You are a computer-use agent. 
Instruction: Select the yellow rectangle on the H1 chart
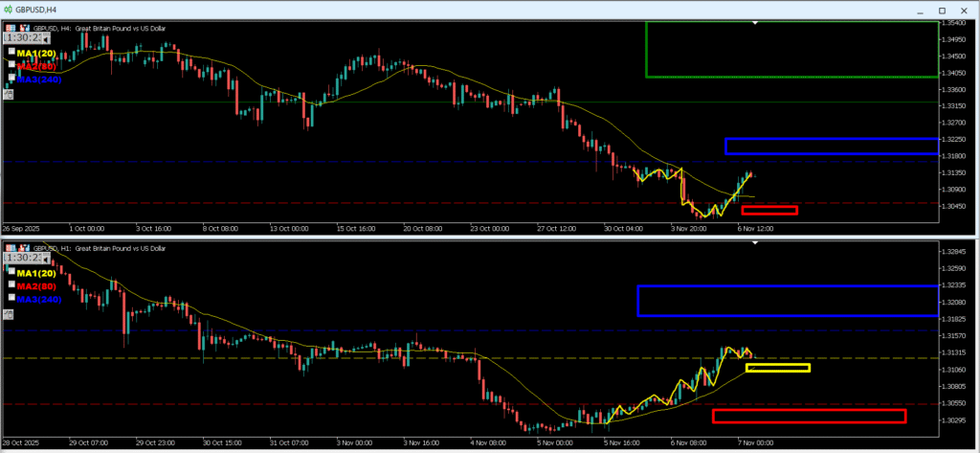pos(777,368)
